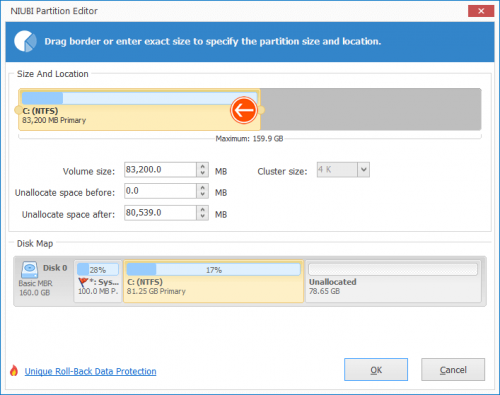Click the OK button

click(x=376, y=370)
